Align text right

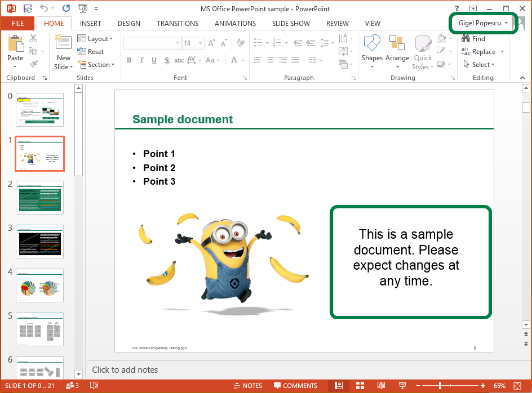(283, 60)
